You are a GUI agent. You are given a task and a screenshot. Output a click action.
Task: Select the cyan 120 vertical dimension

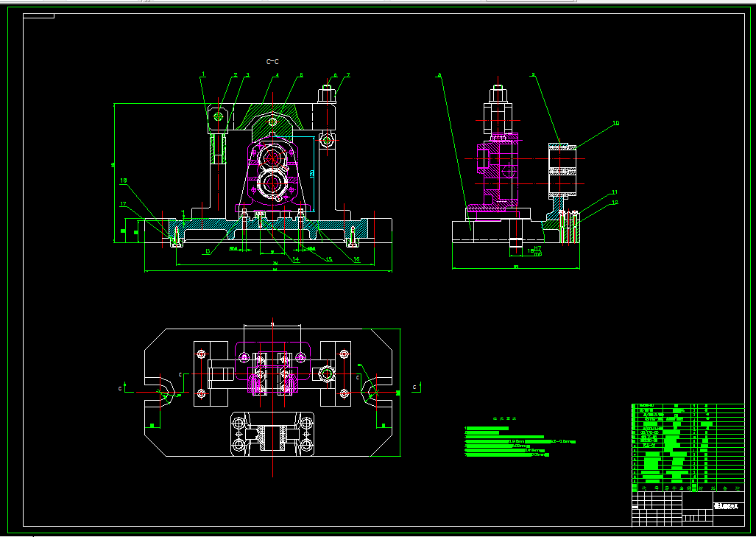point(312,172)
